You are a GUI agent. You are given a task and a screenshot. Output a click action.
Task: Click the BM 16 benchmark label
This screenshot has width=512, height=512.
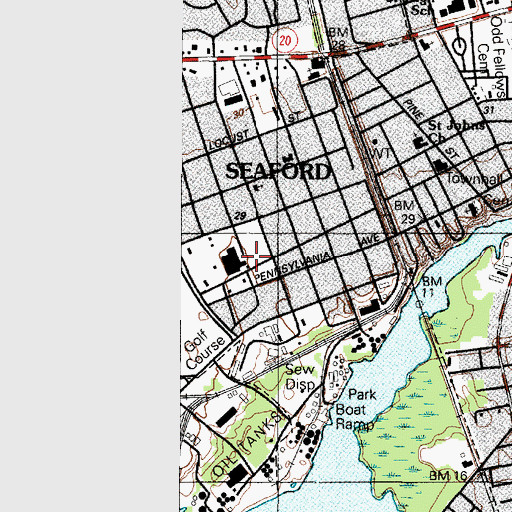click(448, 476)
